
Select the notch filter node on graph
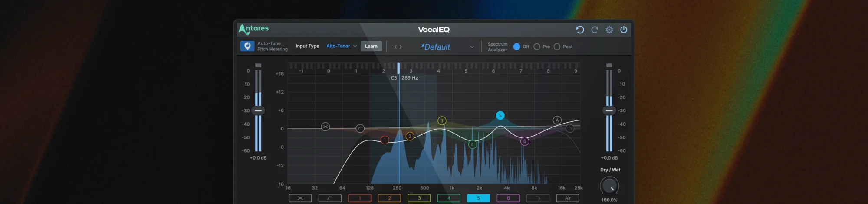point(325,127)
